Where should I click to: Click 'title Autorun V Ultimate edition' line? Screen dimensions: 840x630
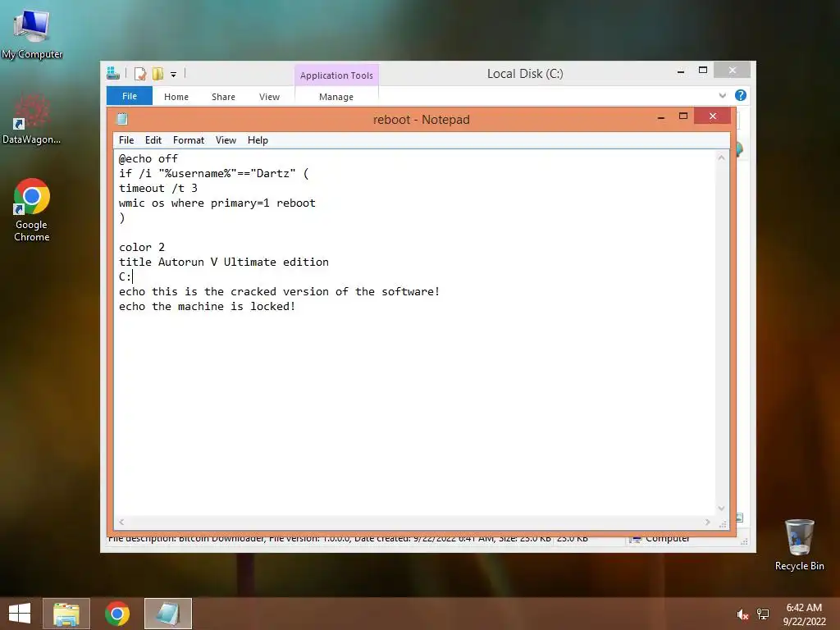pos(224,262)
